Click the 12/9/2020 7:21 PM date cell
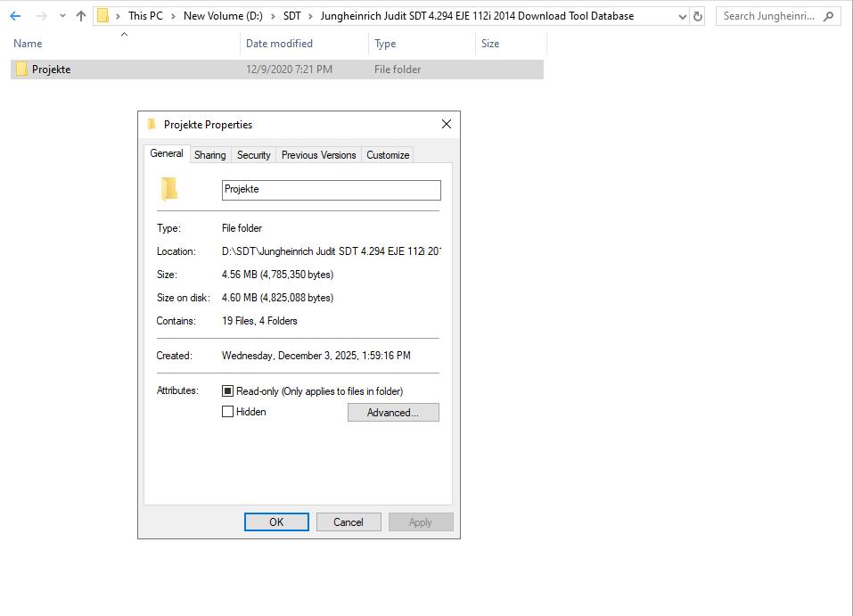This screenshot has width=853, height=616. (x=289, y=70)
